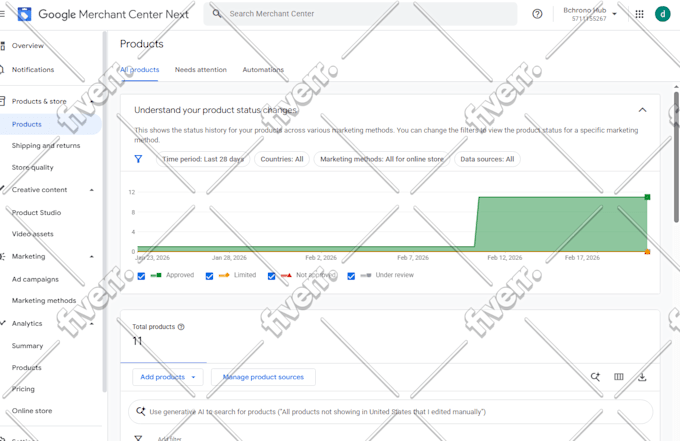Collapse the Creative content section
The width and height of the screenshot is (680, 441).
pos(92,190)
